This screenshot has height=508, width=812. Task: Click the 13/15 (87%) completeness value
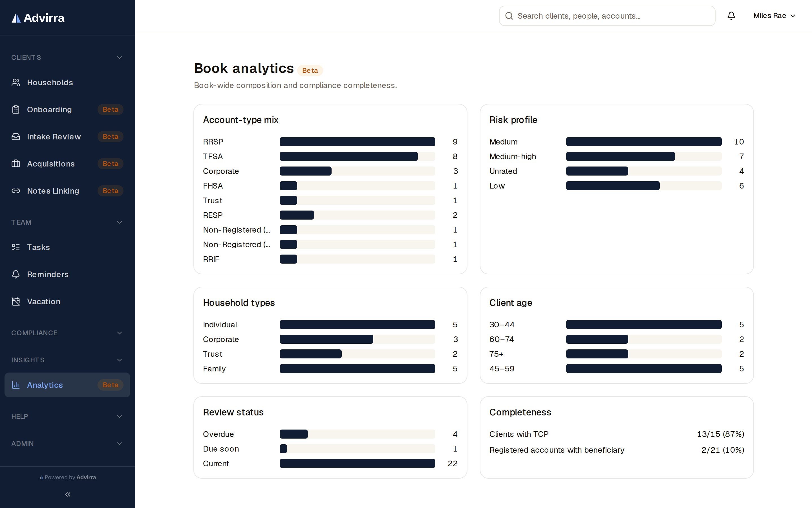tap(720, 434)
